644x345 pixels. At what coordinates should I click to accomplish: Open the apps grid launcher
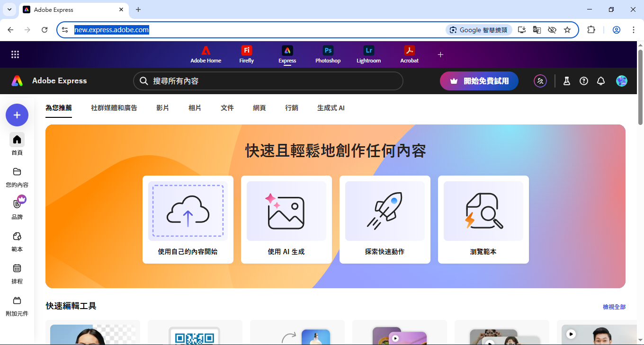15,54
